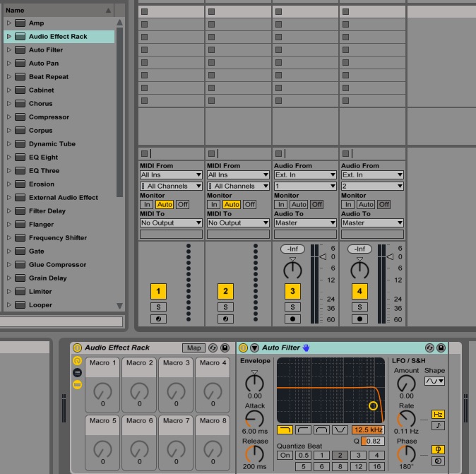The height and width of the screenshot is (474, 476).
Task: Select Audio Effect Rack in browser
Action: coord(58,37)
